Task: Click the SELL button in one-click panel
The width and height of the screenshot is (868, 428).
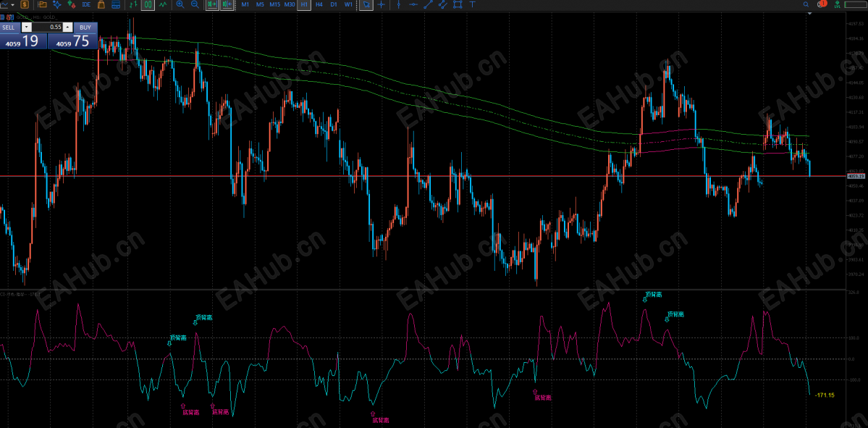Action: pyautogui.click(x=10, y=27)
